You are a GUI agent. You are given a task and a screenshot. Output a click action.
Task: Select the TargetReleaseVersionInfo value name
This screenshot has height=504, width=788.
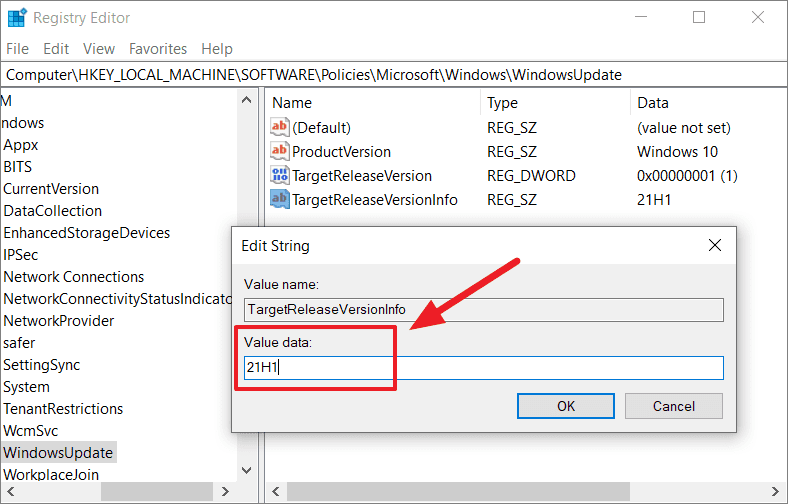click(x=375, y=200)
